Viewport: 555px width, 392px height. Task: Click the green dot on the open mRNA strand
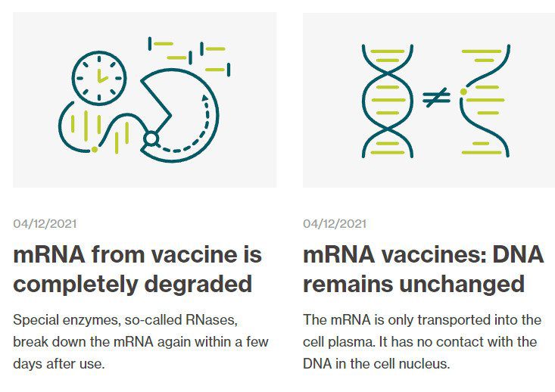[x=463, y=92]
